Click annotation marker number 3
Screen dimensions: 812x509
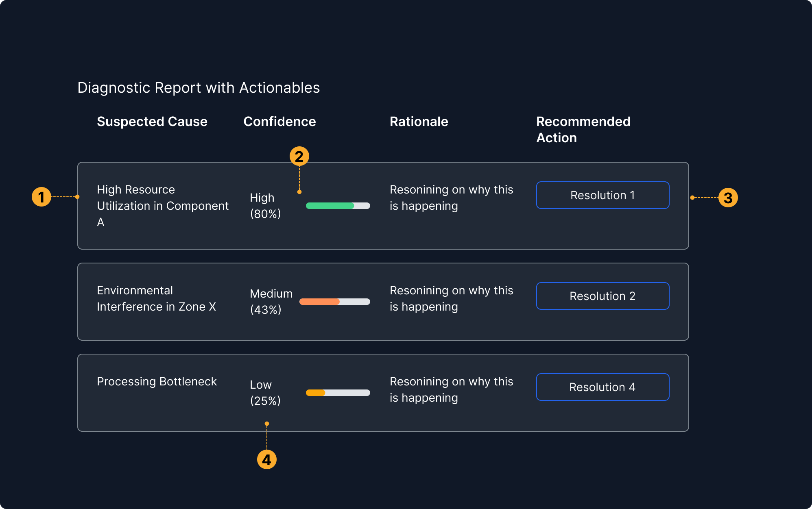pos(728,198)
